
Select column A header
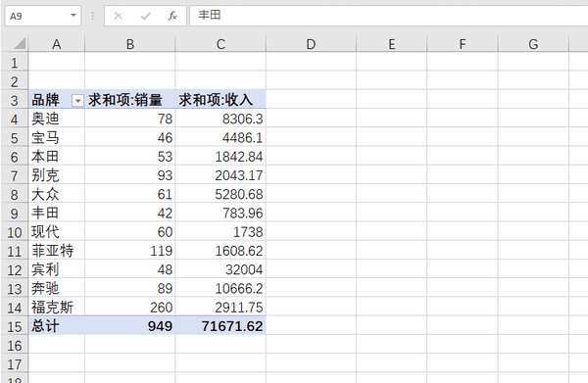56,44
